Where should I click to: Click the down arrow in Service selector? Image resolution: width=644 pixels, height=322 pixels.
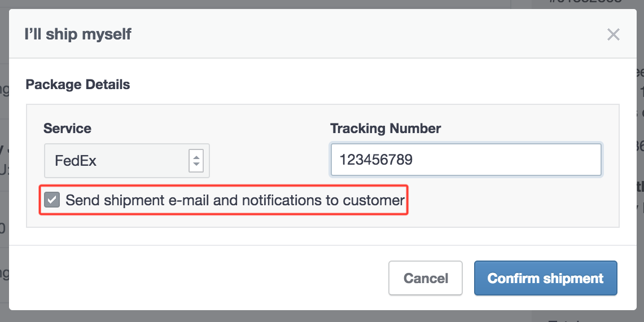pyautogui.click(x=196, y=165)
